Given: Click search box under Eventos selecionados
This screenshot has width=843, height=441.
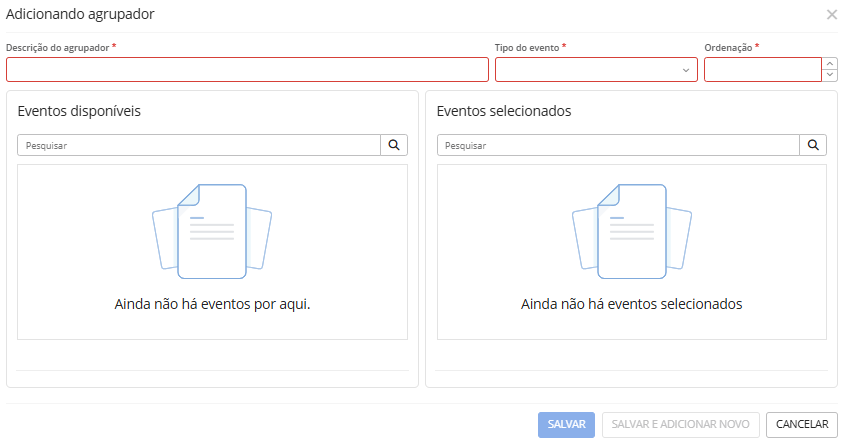Looking at the screenshot, I should (618, 145).
